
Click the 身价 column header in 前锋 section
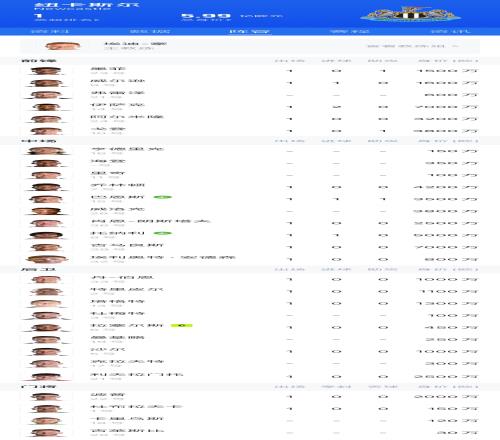448,61
